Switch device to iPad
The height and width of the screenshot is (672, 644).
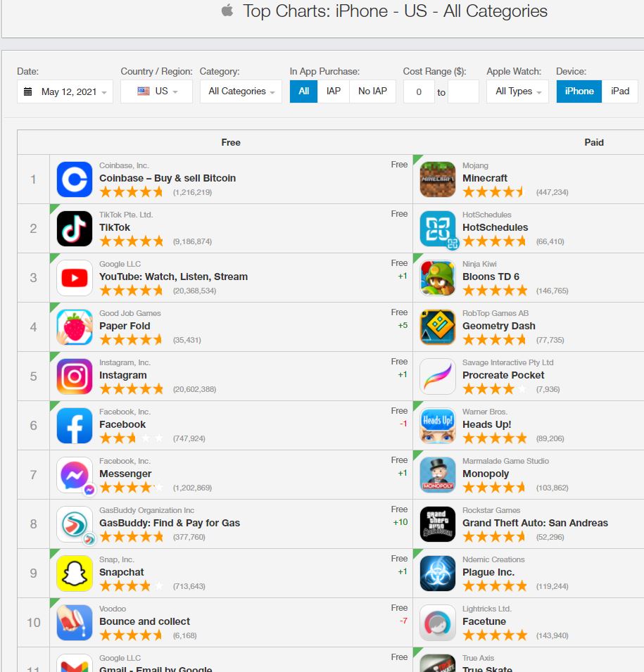[620, 91]
